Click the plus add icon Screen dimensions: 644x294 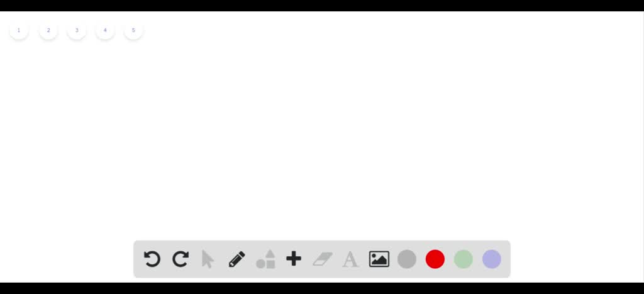pyautogui.click(x=294, y=259)
